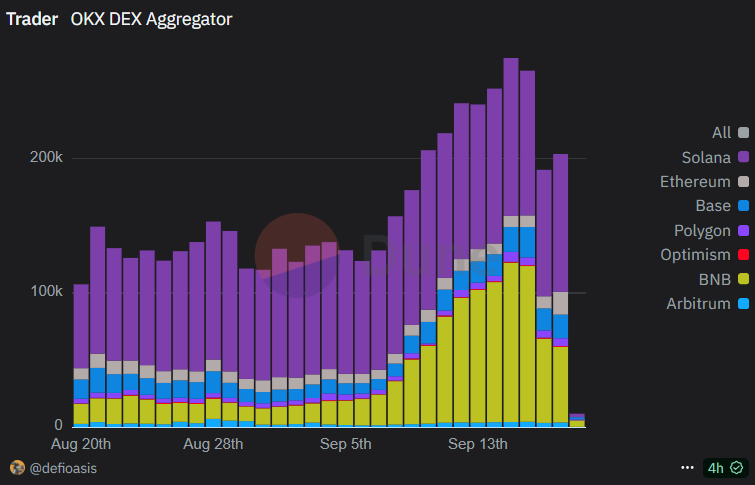Click the Sep 13th axis label
This screenshot has width=755, height=485.
(x=478, y=444)
